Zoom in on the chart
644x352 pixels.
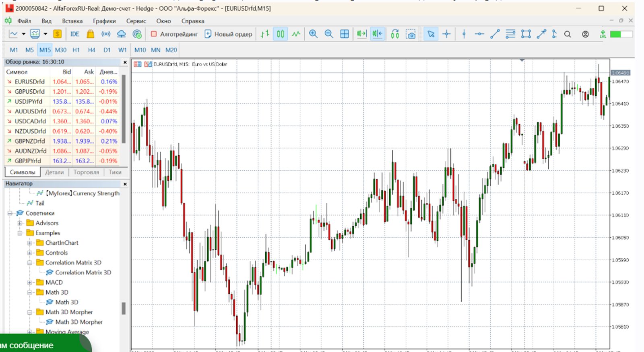(x=313, y=34)
